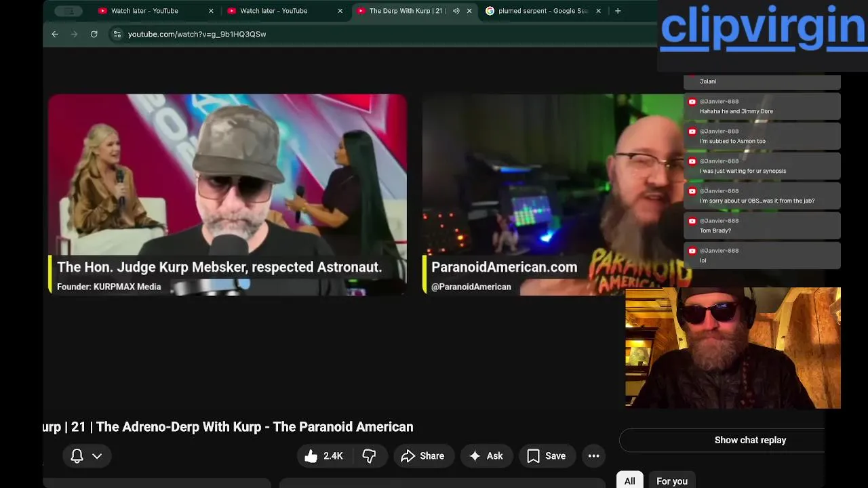Close the second Watch later tab
The image size is (868, 488).
click(x=340, y=11)
